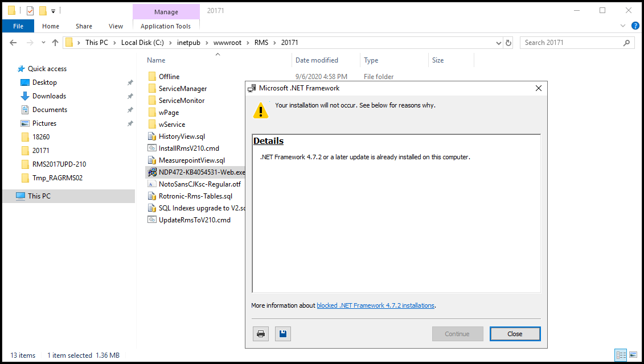Viewport: 644px width, 364px height.
Task: Click the search magnifier icon
Action: point(626,43)
